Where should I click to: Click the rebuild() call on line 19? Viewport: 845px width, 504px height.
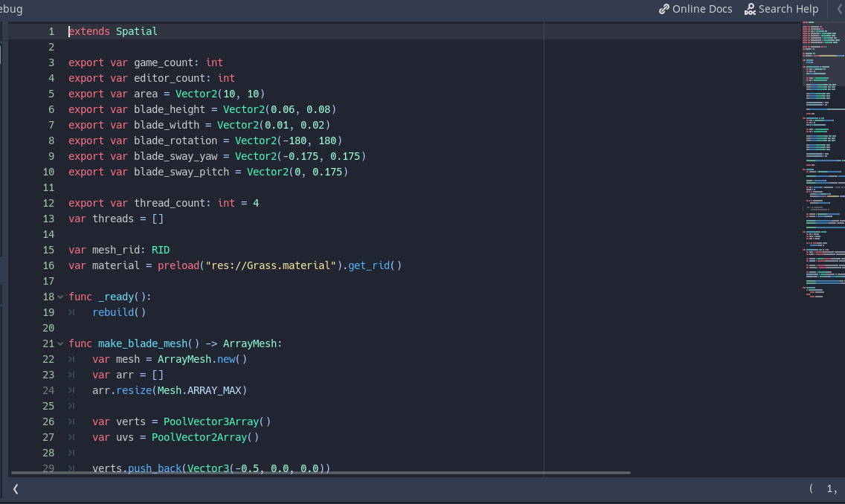[119, 312]
